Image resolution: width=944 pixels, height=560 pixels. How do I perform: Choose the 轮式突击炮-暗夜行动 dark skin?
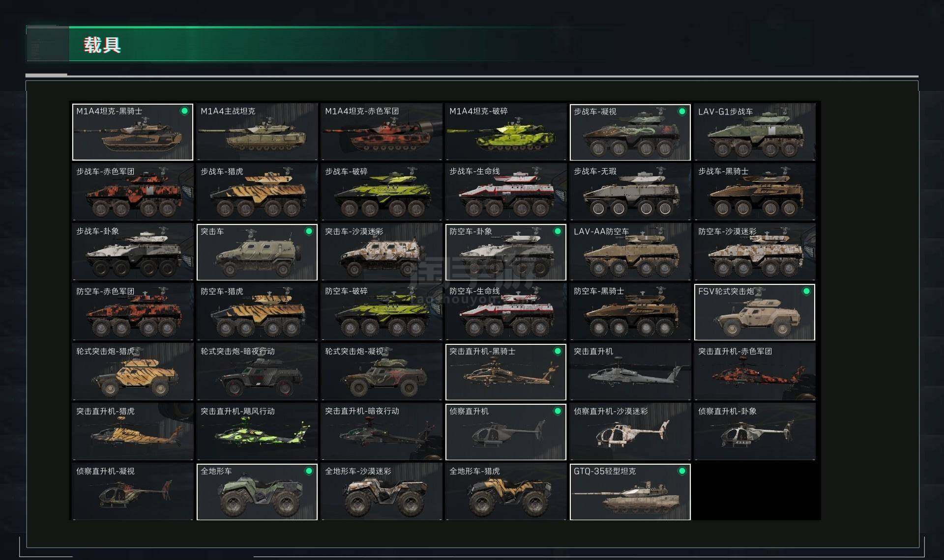point(257,372)
